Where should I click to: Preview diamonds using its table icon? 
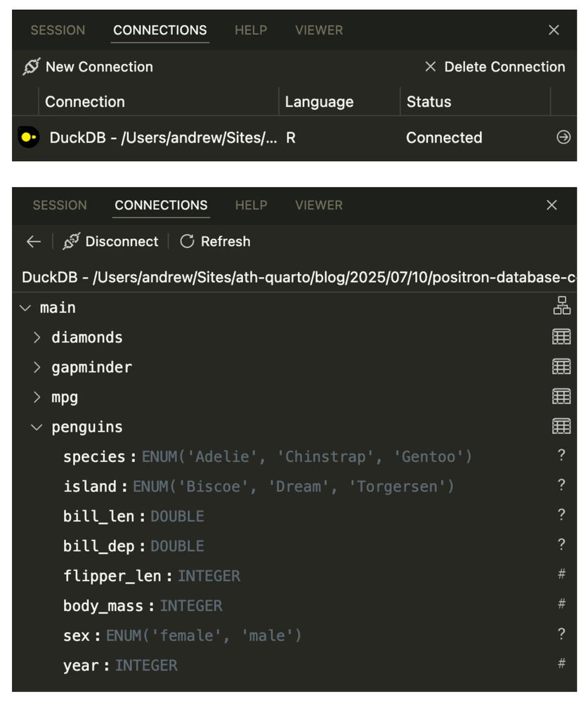click(561, 336)
